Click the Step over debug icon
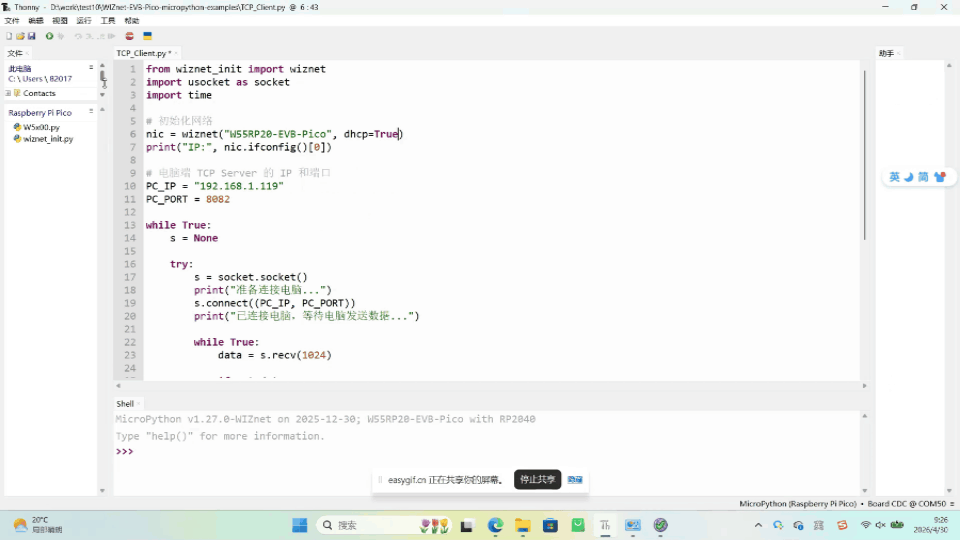The height and width of the screenshot is (540, 960). tap(78, 36)
